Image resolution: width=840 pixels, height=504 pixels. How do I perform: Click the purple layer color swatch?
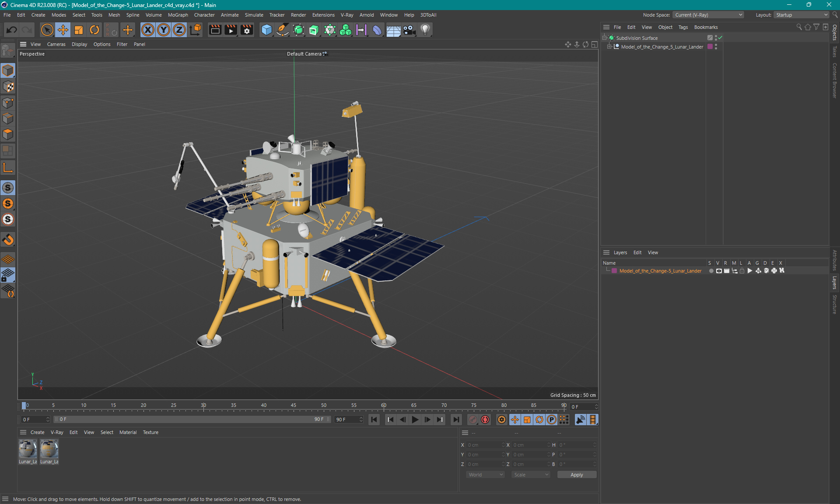pos(614,271)
